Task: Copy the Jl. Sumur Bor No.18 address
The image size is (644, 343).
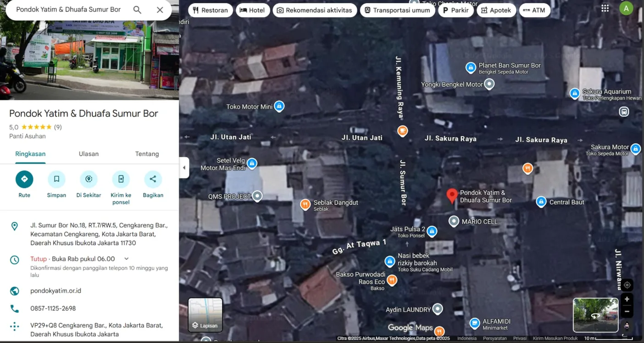Action: 99,234
